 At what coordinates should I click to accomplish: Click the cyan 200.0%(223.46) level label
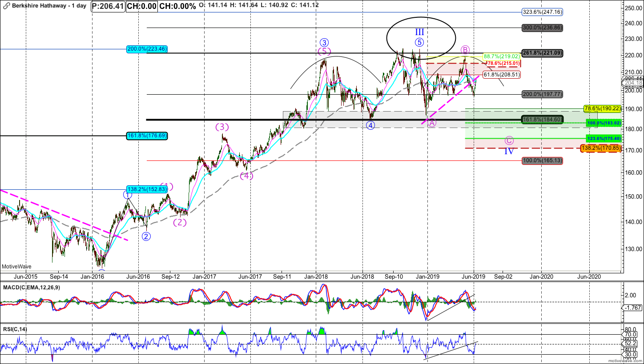(x=147, y=49)
